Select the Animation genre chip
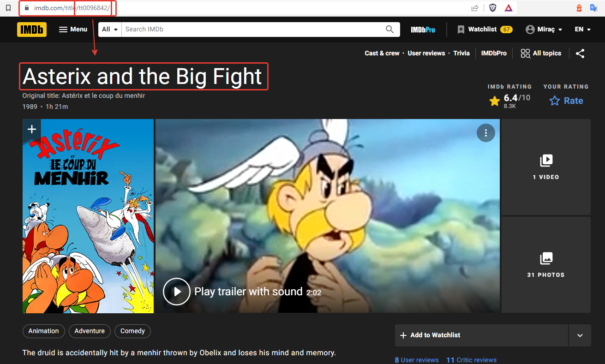Viewport: 605px width, 364px height. (x=44, y=331)
